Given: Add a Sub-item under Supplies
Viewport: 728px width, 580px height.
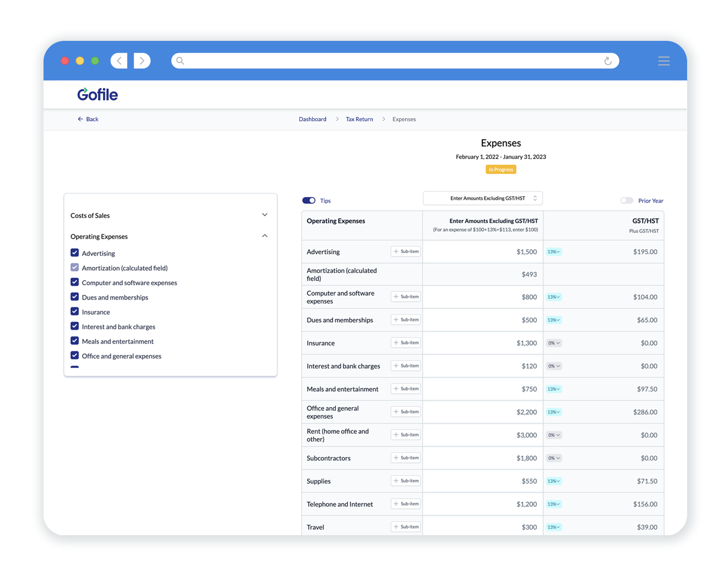Looking at the screenshot, I should click(405, 481).
